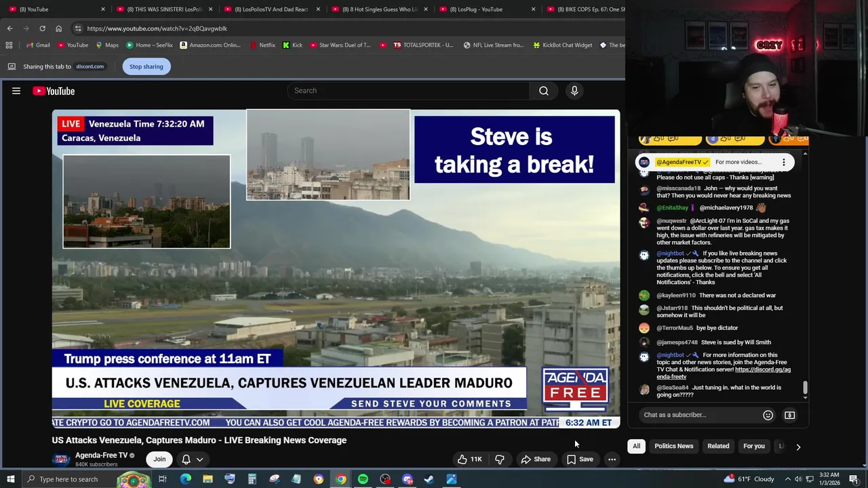The image size is (868, 488).
Task: Share the video
Action: (x=535, y=459)
